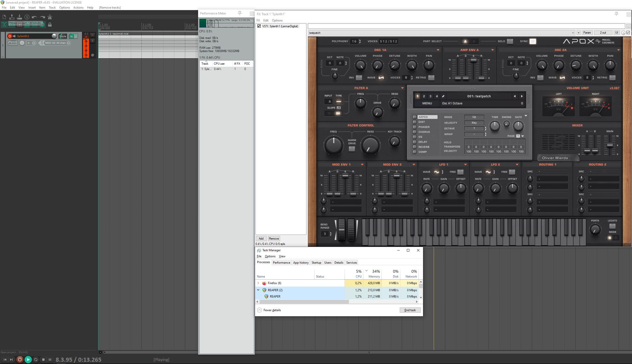Enable the PHASER effect checkbox

coord(414,127)
